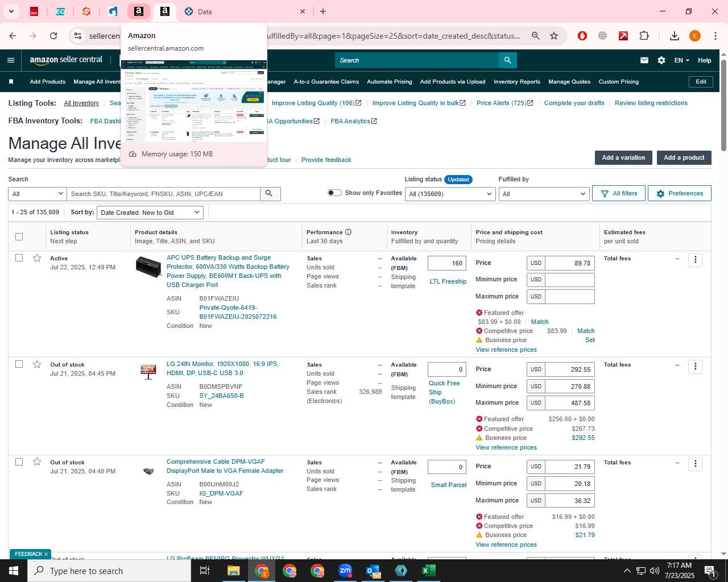Image resolution: width=728 pixels, height=582 pixels.
Task: Click the LG Monitor price field 292.55
Action: (x=569, y=369)
